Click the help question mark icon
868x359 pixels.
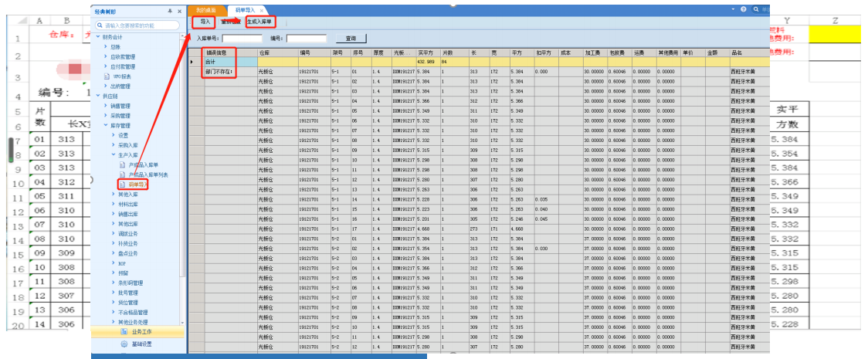point(744,9)
